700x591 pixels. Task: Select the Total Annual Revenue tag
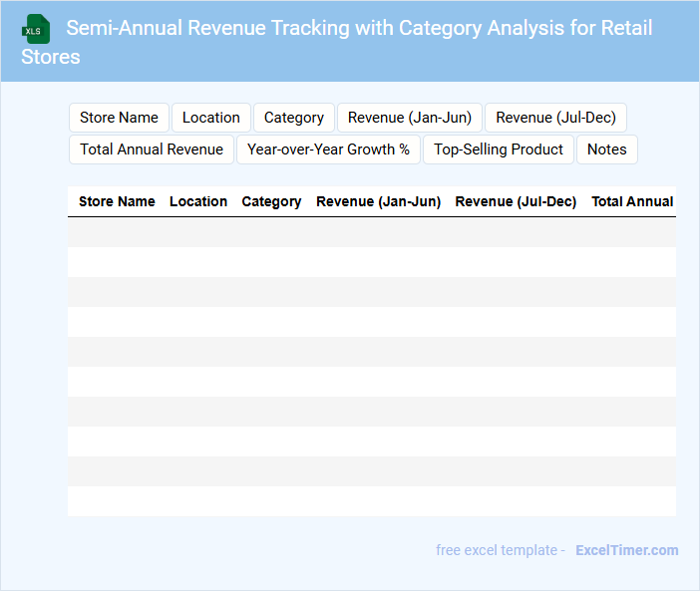(x=152, y=149)
